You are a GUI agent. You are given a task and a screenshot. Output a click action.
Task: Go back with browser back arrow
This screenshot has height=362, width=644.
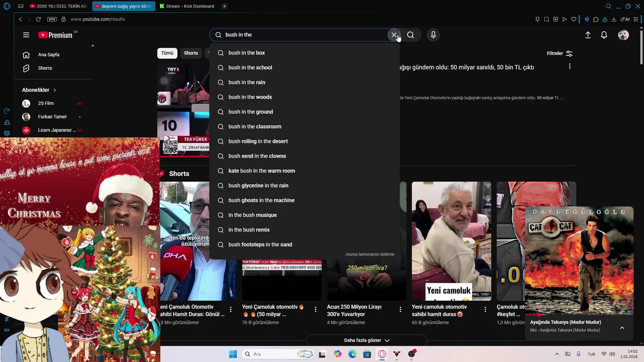(x=20, y=19)
